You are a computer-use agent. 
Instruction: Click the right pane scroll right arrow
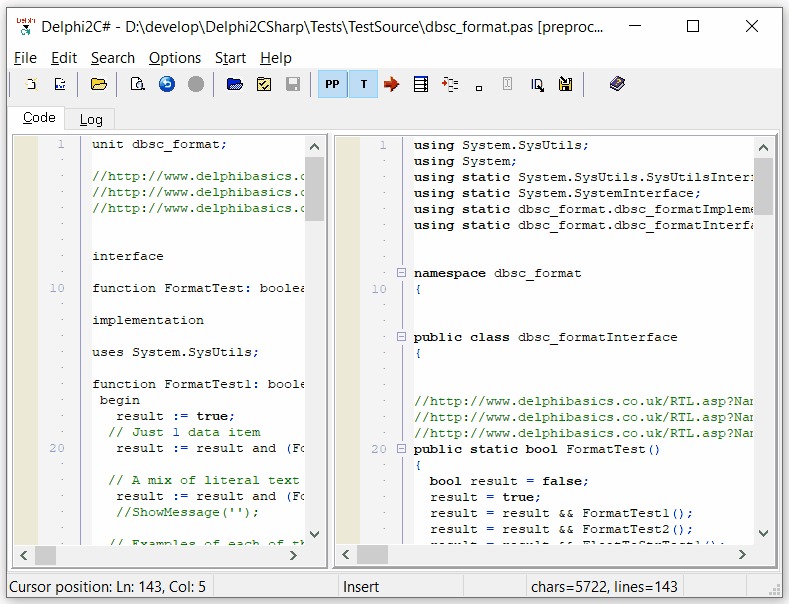pos(742,555)
